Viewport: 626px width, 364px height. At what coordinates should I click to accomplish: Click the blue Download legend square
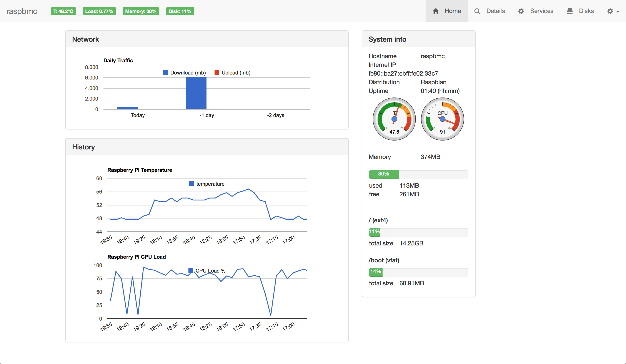(x=165, y=73)
